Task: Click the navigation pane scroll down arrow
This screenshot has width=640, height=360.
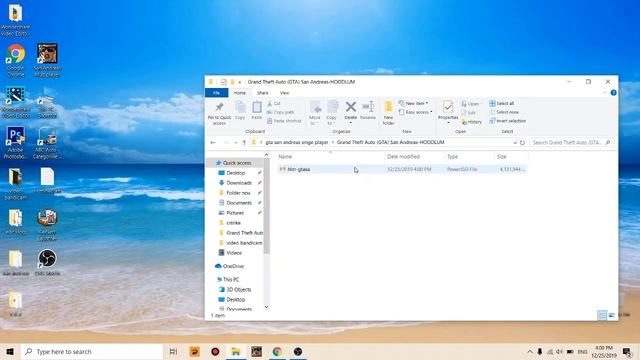Action: [267, 307]
